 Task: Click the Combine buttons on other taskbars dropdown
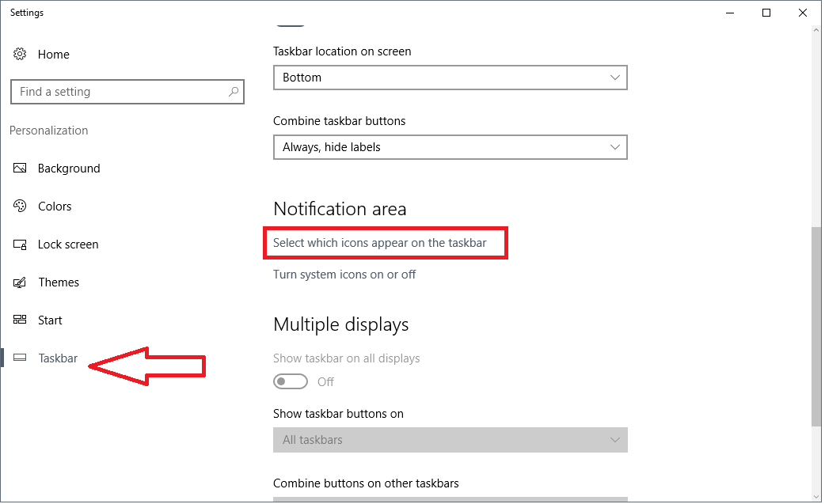click(x=451, y=499)
